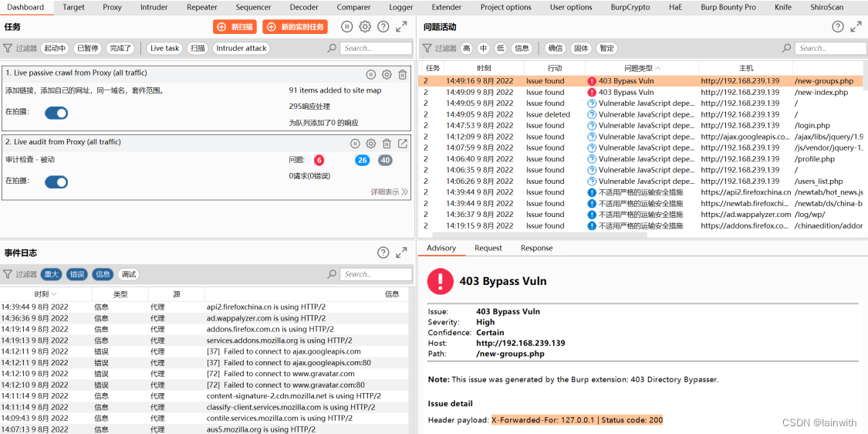The height and width of the screenshot is (434, 868).
Task: Sort event log by 时刻 column
Action: [46, 294]
